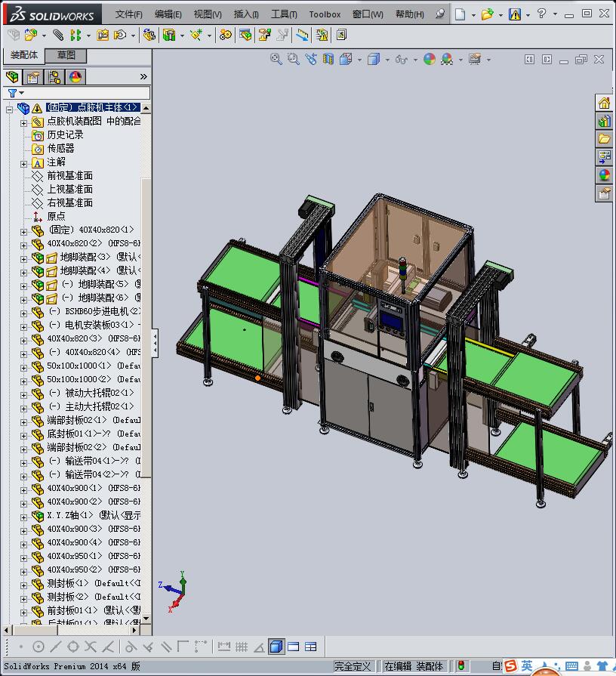Open the File Explorer folder task pane icon
Image resolution: width=616 pixels, height=676 pixels.
click(x=604, y=139)
